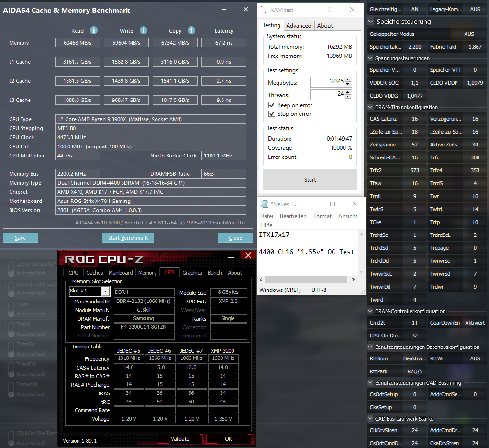489x448 pixels.
Task: Open the Graphics tab in CPU-Z
Action: tap(192, 273)
